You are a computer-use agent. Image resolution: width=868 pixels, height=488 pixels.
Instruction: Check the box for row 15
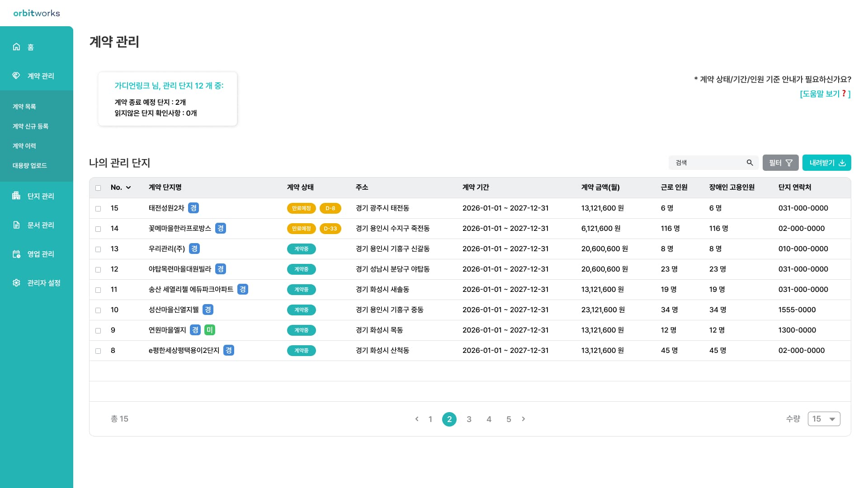98,209
